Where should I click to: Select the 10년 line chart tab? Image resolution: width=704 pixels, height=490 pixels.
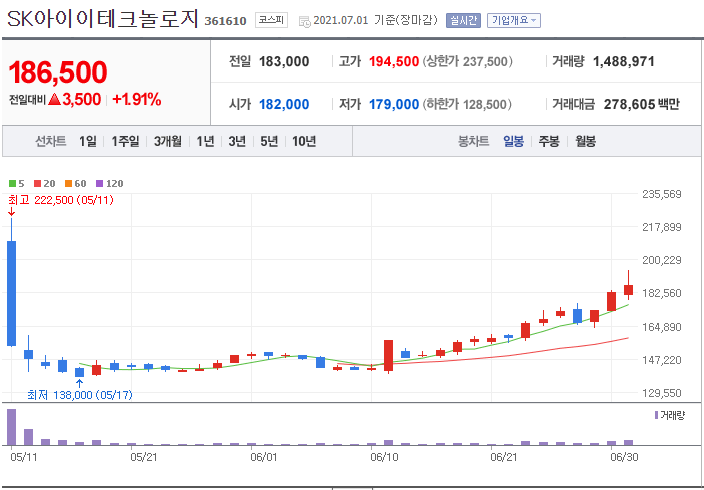pos(304,141)
